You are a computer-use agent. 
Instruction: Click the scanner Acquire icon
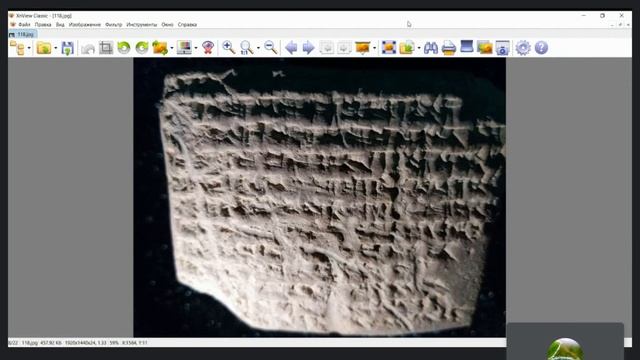click(x=467, y=47)
